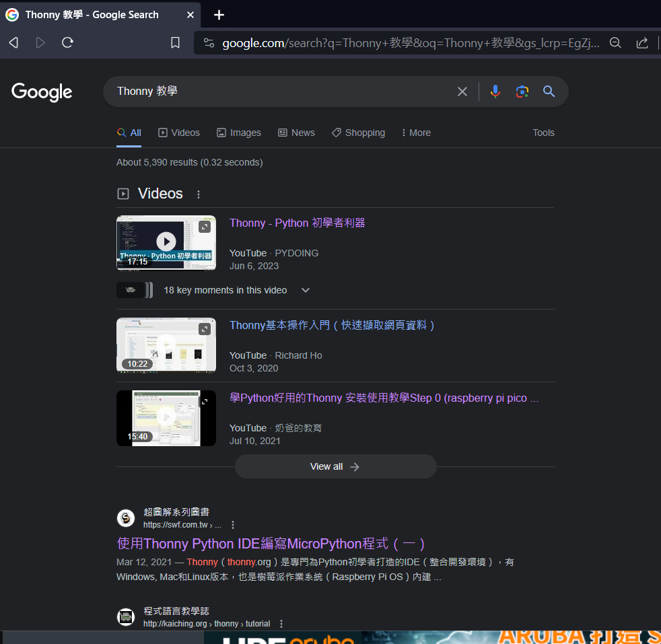Open the More search filters dropdown
Screen dimensions: 661x644
coord(416,133)
